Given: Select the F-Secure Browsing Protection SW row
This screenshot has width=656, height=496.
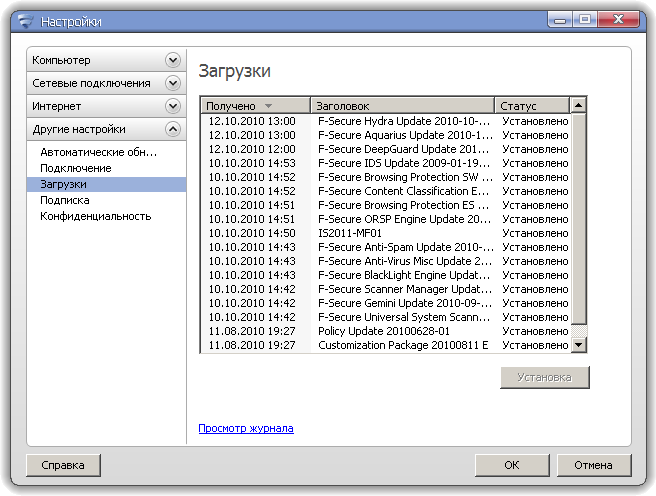Looking at the screenshot, I should (386, 177).
